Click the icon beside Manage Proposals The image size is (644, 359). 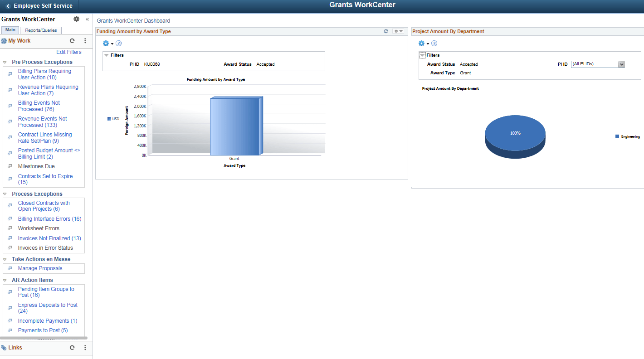(10, 268)
